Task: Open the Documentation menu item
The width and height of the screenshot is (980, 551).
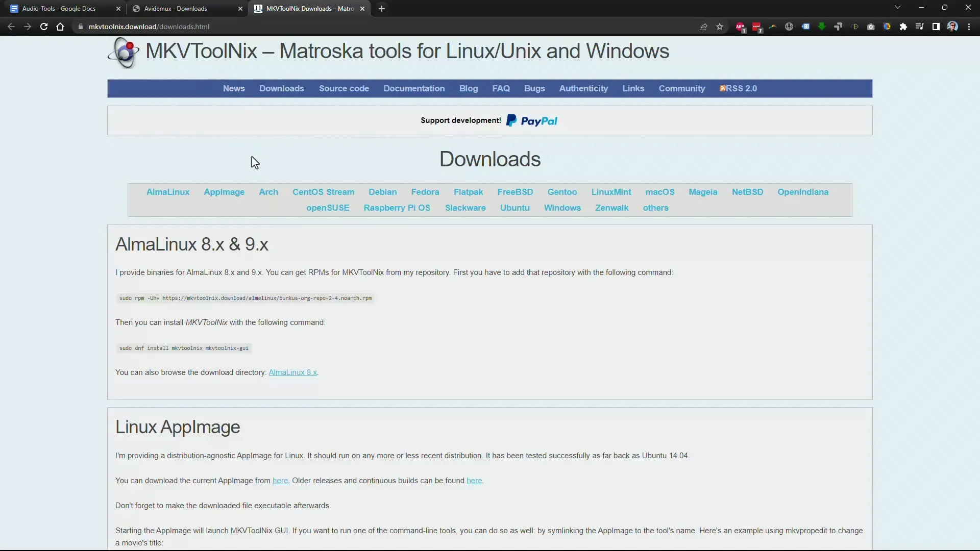Action: (414, 88)
